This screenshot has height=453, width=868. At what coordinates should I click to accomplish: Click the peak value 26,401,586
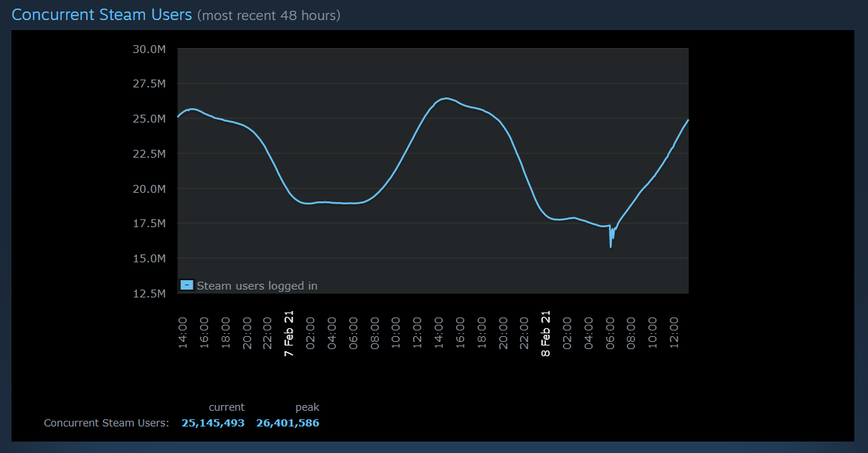[288, 423]
